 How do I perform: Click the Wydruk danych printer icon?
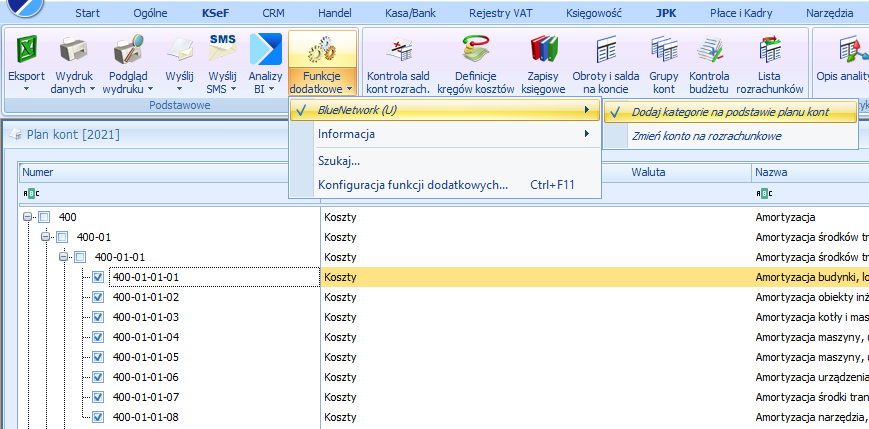coord(74,50)
